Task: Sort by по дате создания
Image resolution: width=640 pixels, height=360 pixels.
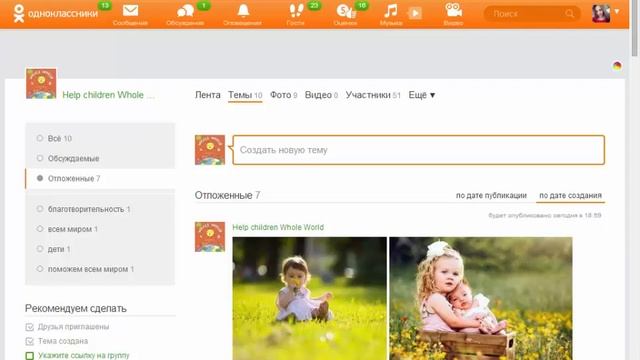Action: coord(570,196)
